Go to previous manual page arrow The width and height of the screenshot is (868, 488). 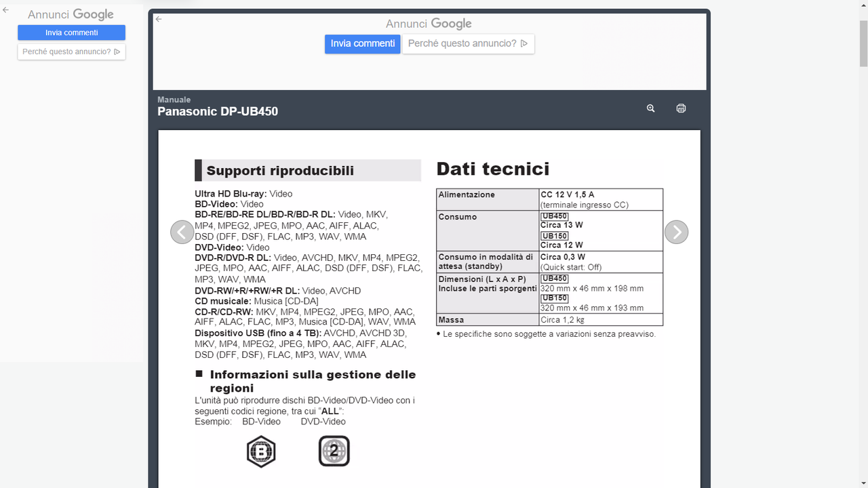coord(182,232)
